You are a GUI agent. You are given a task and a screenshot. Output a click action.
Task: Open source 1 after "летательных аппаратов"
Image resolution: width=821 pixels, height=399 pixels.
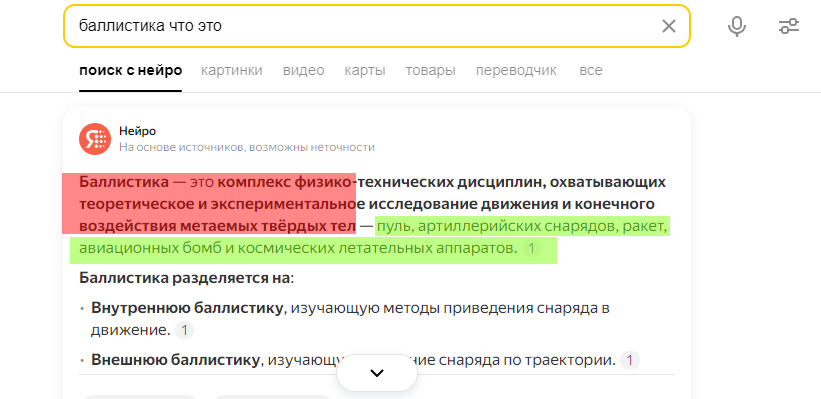(x=531, y=248)
